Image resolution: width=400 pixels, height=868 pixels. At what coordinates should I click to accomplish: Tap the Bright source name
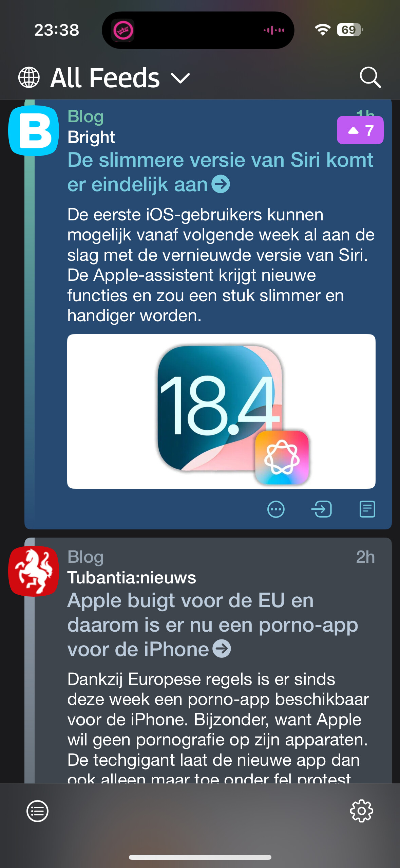point(91,137)
